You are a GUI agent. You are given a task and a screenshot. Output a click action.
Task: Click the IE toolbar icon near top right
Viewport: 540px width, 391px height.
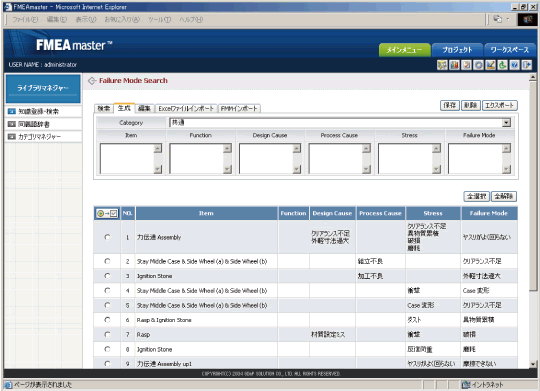point(497,19)
